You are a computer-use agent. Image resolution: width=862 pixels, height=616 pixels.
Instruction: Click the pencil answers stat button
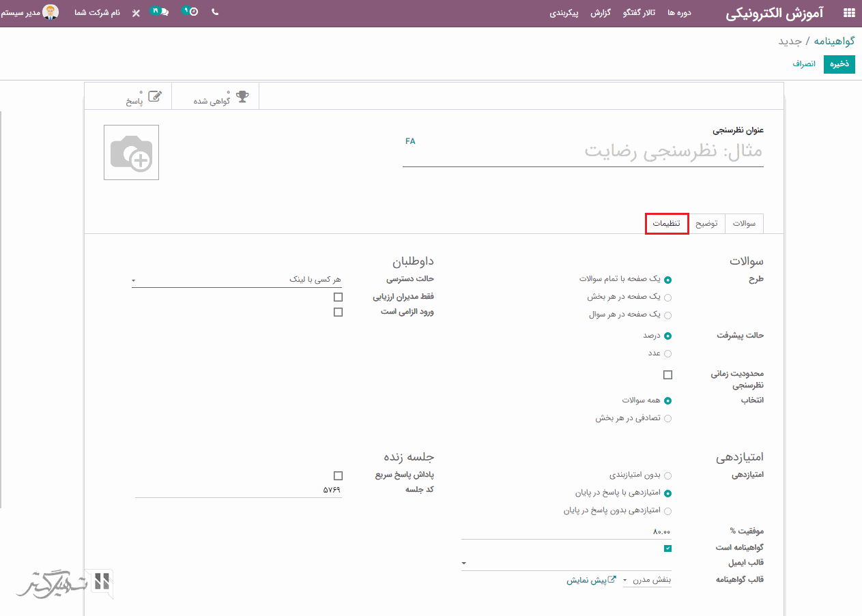(144, 96)
